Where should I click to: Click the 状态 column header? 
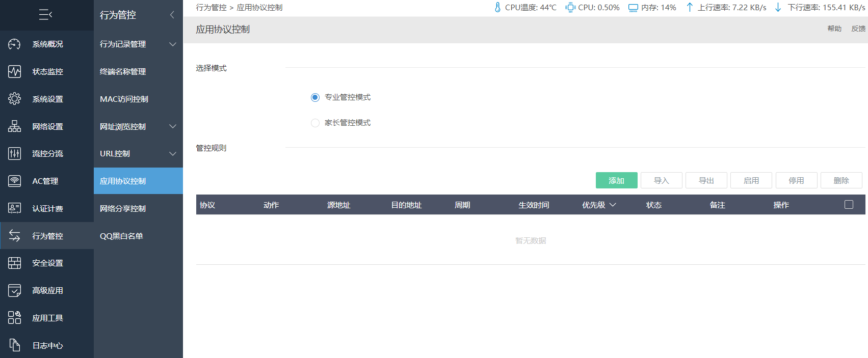653,205
